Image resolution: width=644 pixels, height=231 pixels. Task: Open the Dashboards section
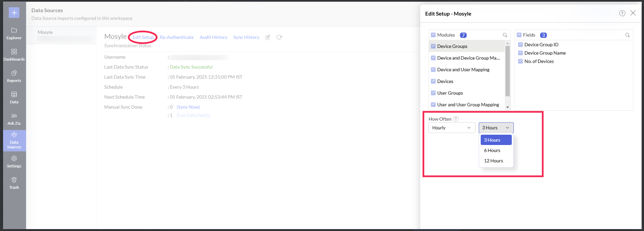[x=14, y=55]
